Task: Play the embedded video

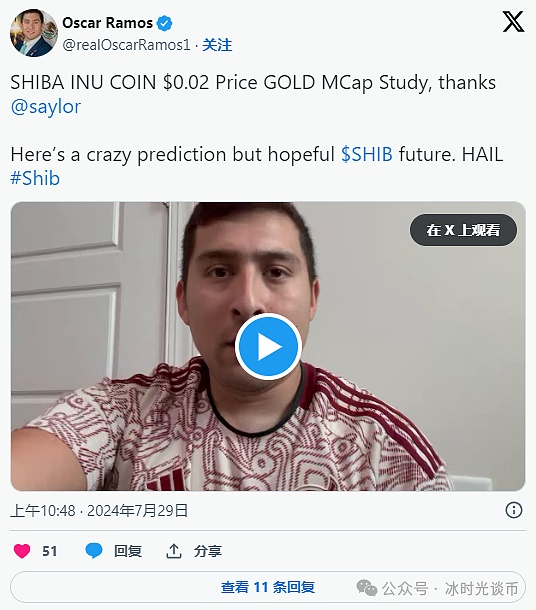Action: click(268, 347)
